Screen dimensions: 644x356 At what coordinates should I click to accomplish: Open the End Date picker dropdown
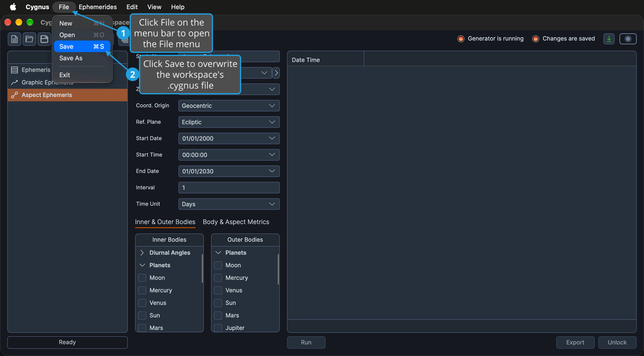[x=229, y=171]
